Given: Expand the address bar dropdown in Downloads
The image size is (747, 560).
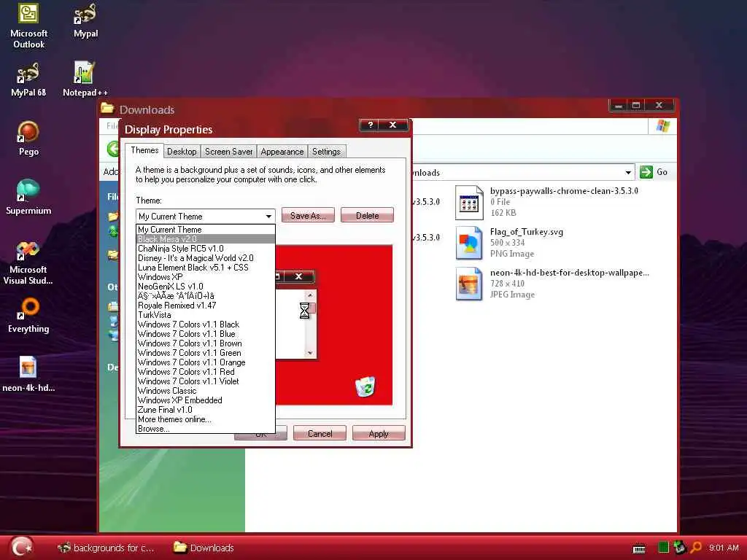Looking at the screenshot, I should point(628,172).
